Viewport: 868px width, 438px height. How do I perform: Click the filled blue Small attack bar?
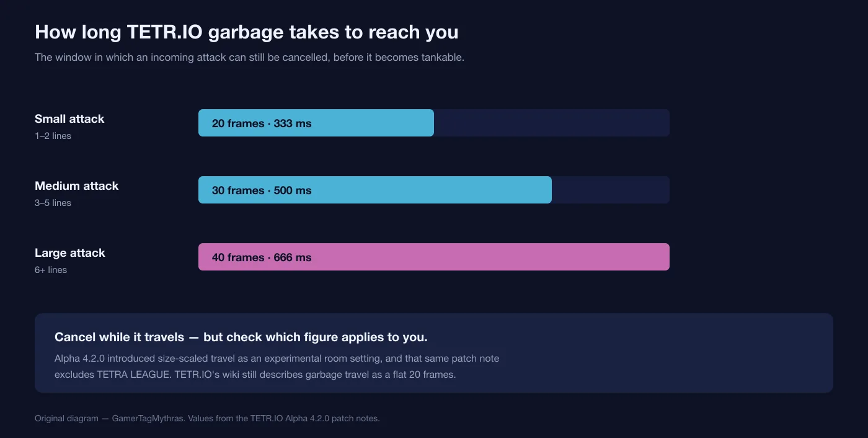pyautogui.click(x=316, y=123)
